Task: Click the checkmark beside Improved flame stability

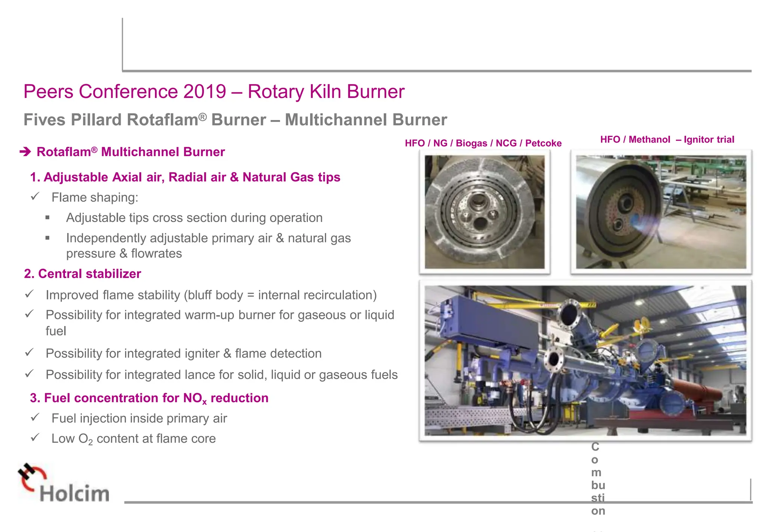Action: 29,294
